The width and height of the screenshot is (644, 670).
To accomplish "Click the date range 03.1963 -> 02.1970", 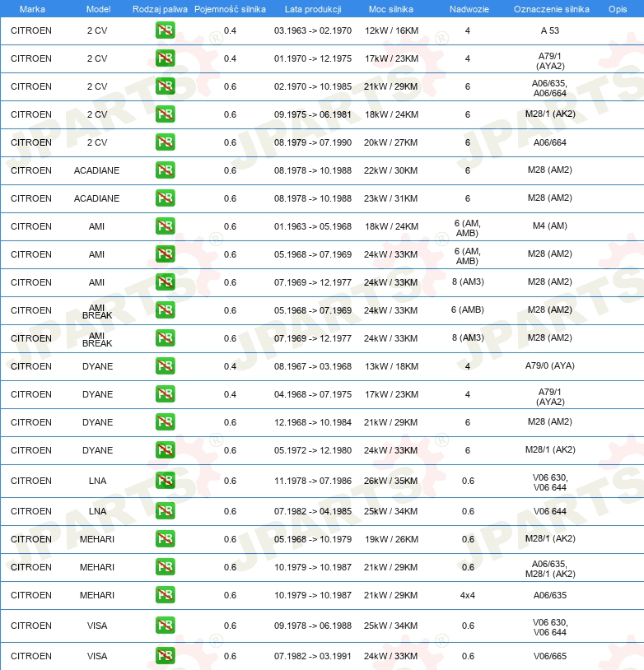I will point(313,30).
